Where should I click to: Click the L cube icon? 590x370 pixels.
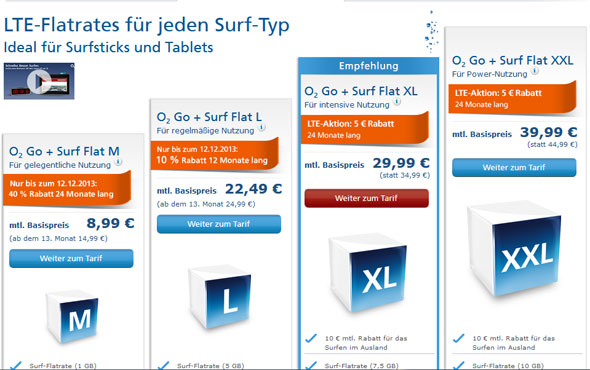click(220, 297)
